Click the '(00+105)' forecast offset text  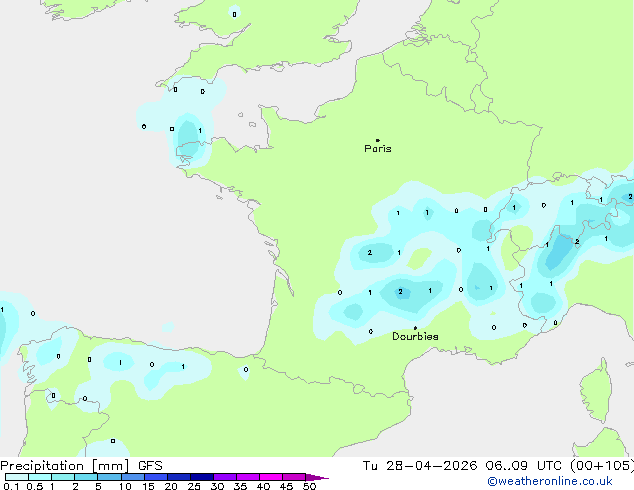click(602, 466)
